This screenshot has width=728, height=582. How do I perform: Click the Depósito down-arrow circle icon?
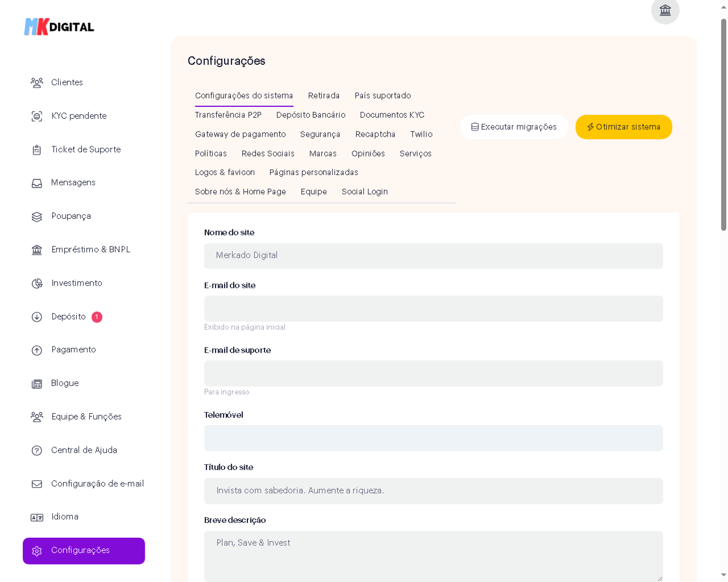tap(37, 317)
